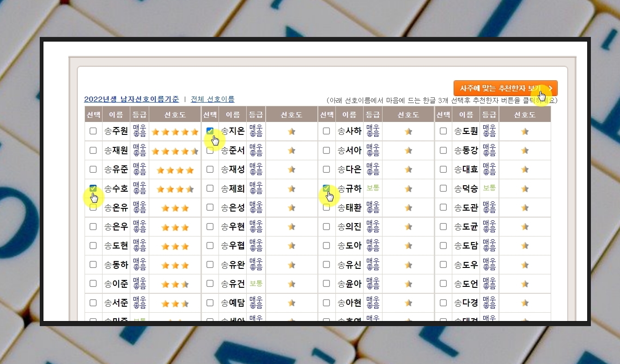Check the 송다은 checkbox
The width and height of the screenshot is (620, 364).
[x=327, y=169]
